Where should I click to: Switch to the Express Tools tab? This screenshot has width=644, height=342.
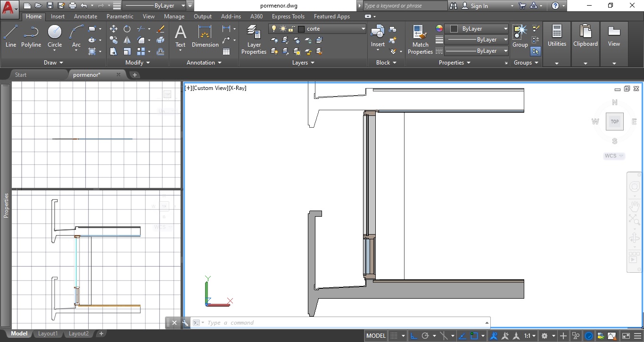(288, 16)
